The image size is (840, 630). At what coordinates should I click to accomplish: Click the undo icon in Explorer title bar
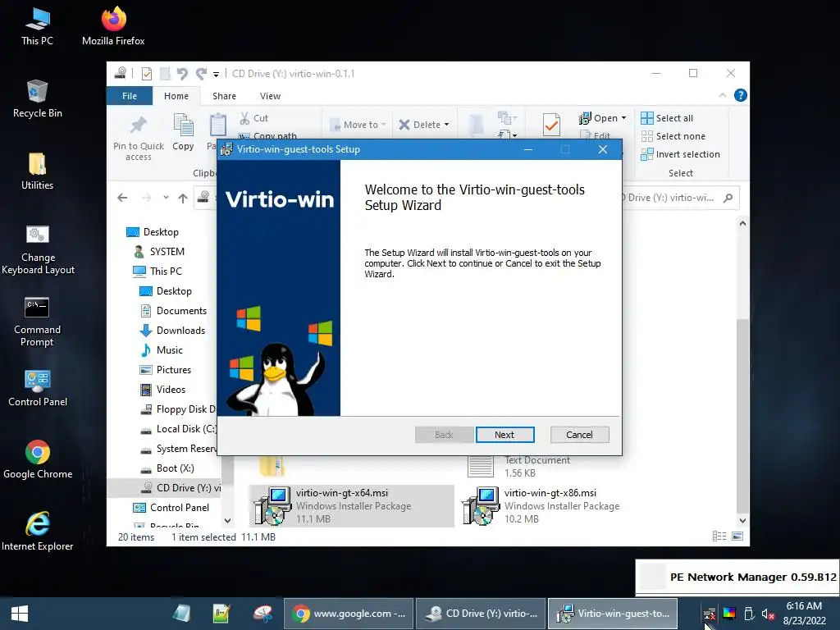pyautogui.click(x=182, y=73)
